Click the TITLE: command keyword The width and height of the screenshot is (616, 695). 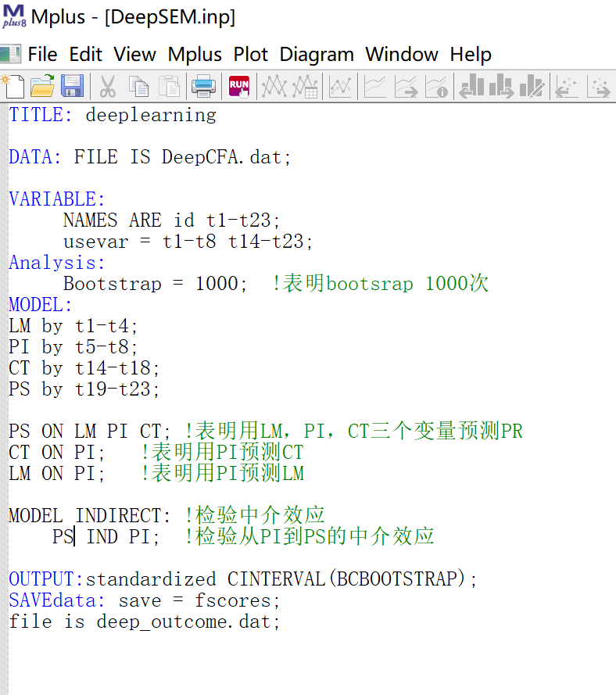(41, 115)
